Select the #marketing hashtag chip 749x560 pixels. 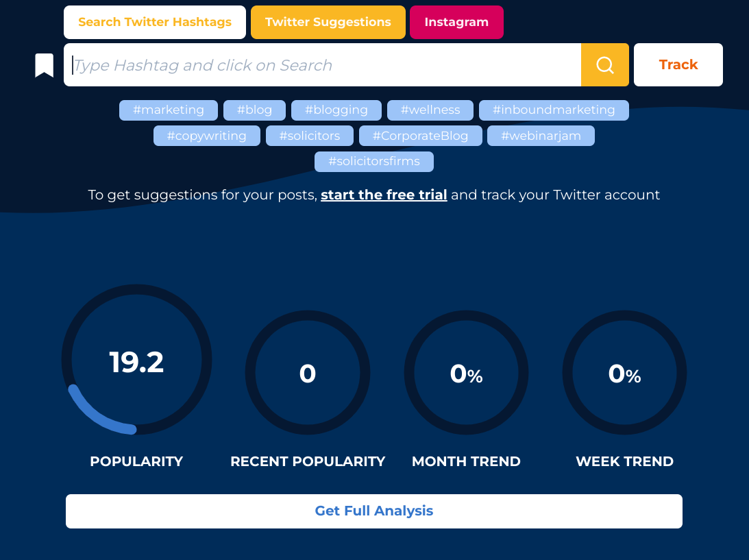169,110
